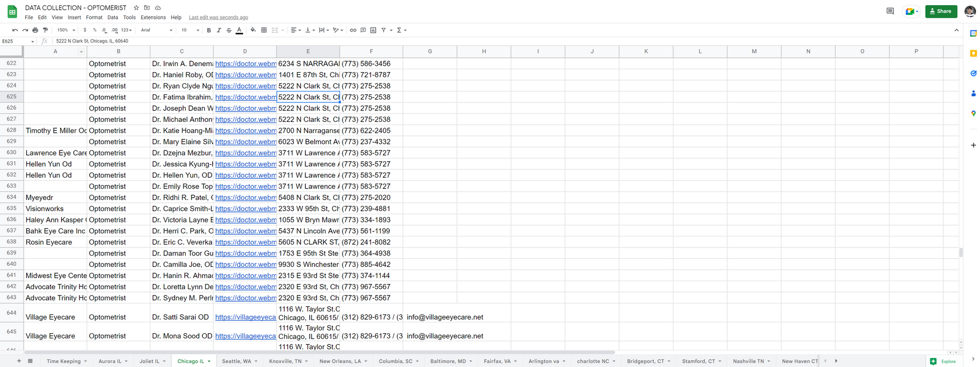Viewport: 980px width, 367px height.
Task: Toggle Italic formatting
Action: [218, 30]
